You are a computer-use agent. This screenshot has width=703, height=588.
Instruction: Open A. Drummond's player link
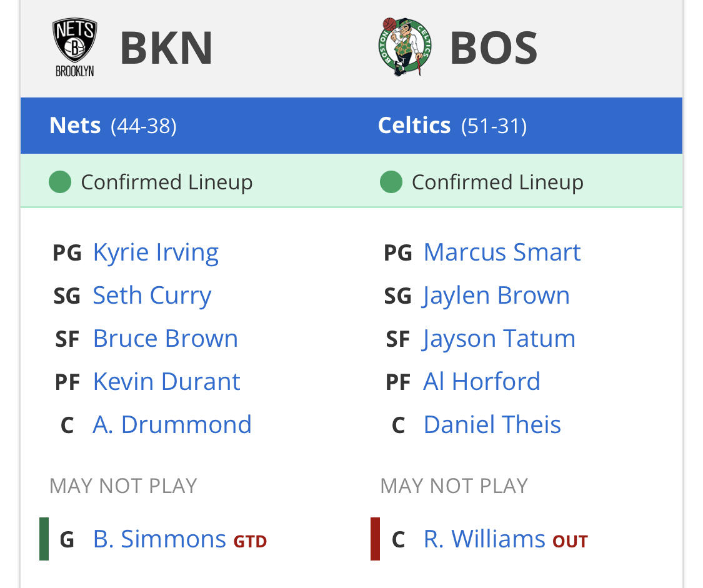172,425
